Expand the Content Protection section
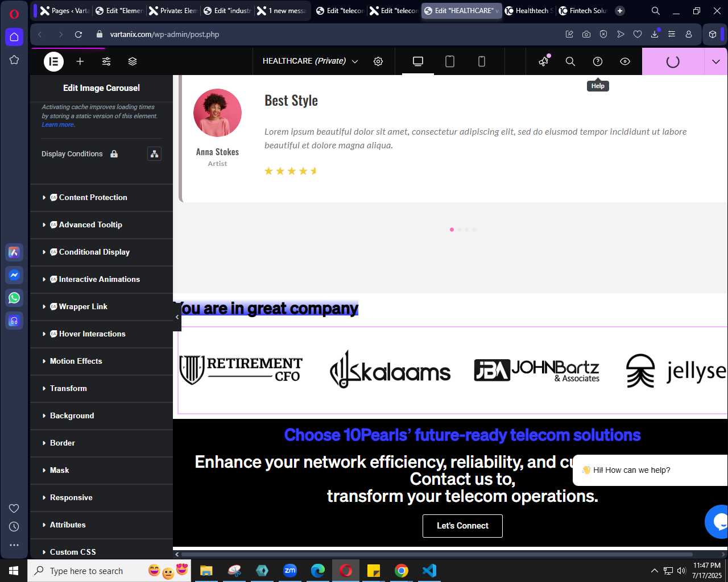Viewport: 728px width, 582px height. (101, 197)
